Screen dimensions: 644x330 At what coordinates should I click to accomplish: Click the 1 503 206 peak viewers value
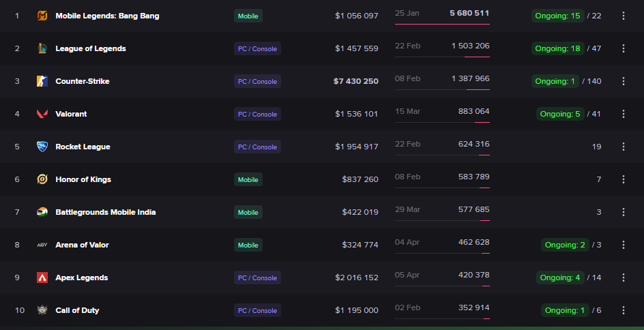tap(471, 46)
